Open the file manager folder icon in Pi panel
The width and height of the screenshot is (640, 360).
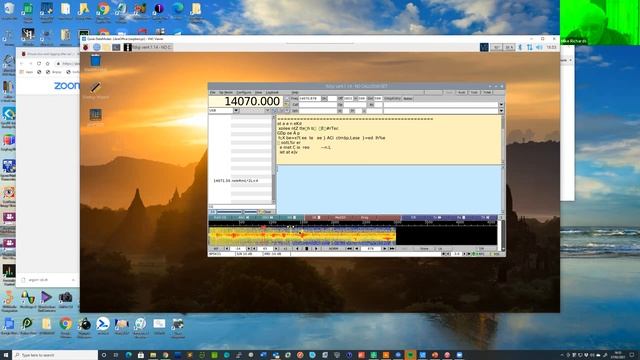pos(107,47)
